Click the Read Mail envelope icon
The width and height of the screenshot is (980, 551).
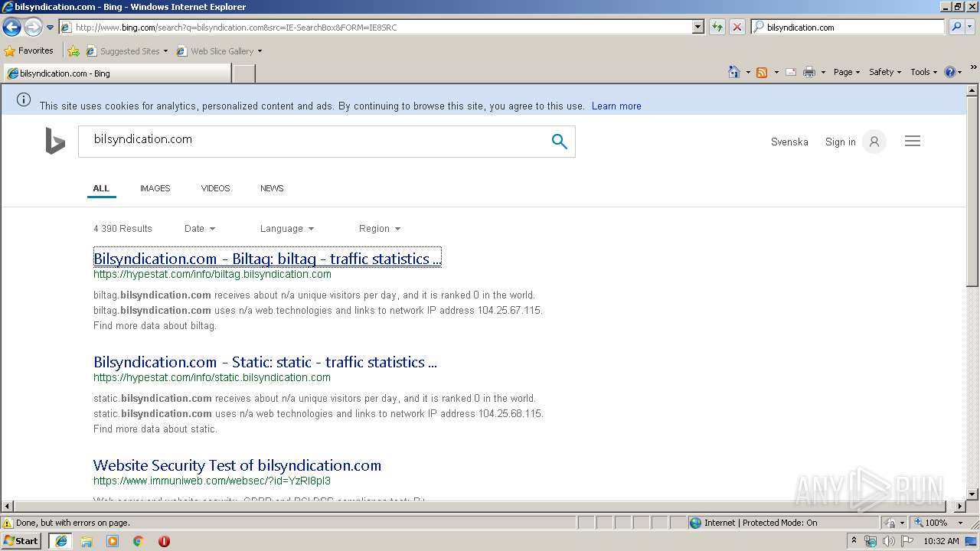coord(790,72)
